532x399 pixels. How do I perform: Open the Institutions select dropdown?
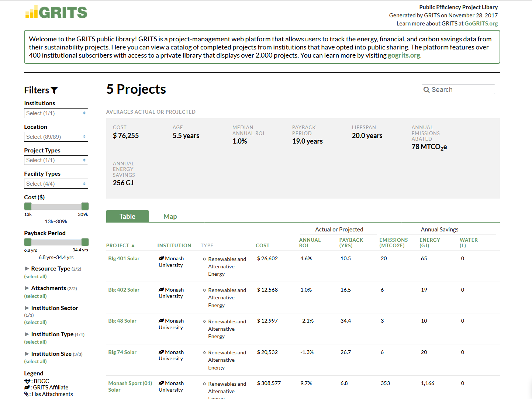[x=56, y=113]
